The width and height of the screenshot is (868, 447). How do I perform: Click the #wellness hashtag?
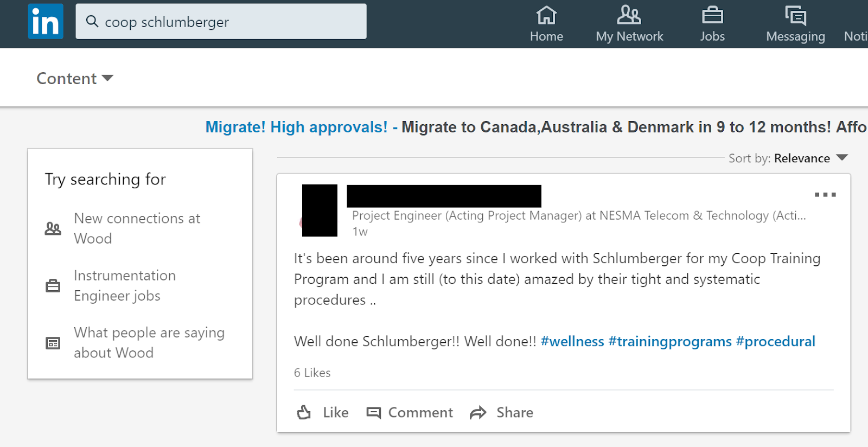point(572,342)
